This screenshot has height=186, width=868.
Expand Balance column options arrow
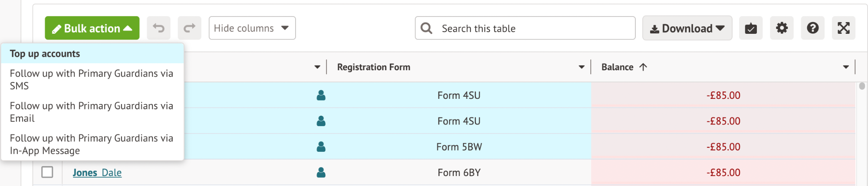tap(846, 67)
